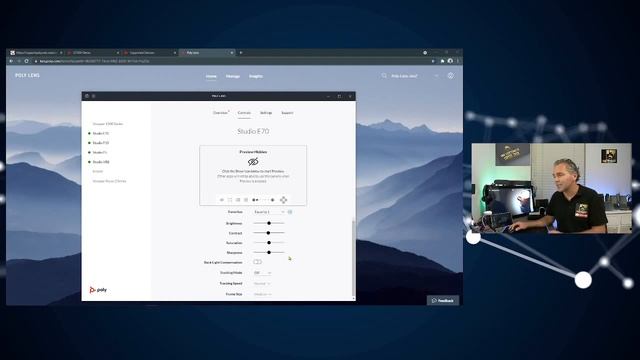
Task: Switch to the first browser tab
Action: (x=36, y=53)
